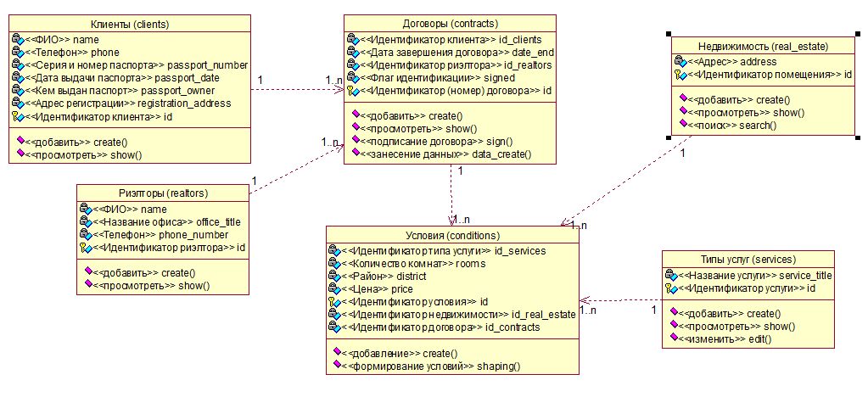This screenshot has height=397, width=868.
Task: Select the Типы услуг (services) class title
Action: (748, 259)
